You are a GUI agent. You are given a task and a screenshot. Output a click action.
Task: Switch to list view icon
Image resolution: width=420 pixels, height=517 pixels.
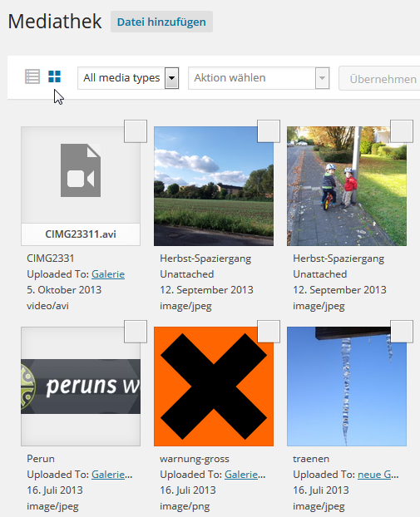[32, 76]
